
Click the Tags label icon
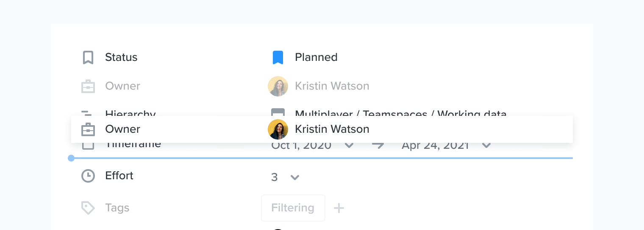(88, 208)
